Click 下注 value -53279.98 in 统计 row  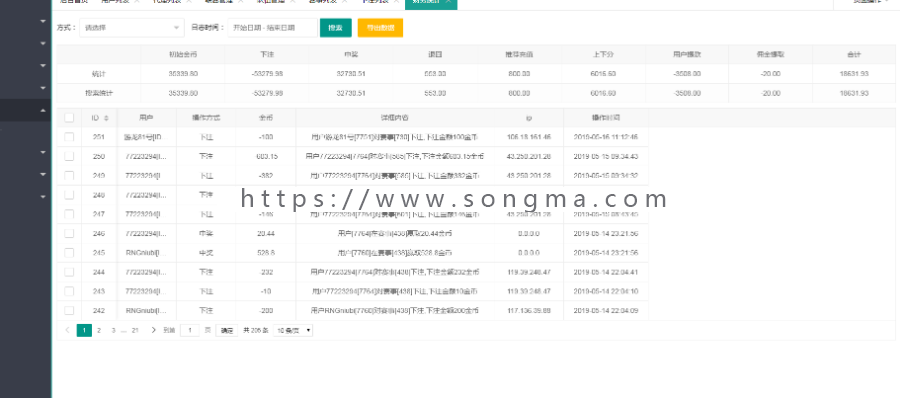[267, 74]
